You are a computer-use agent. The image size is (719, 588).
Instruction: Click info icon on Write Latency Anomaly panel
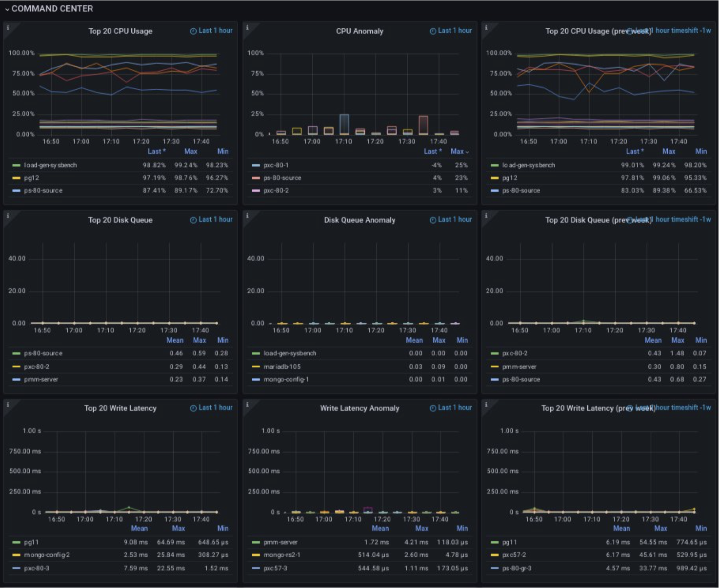(x=247, y=404)
